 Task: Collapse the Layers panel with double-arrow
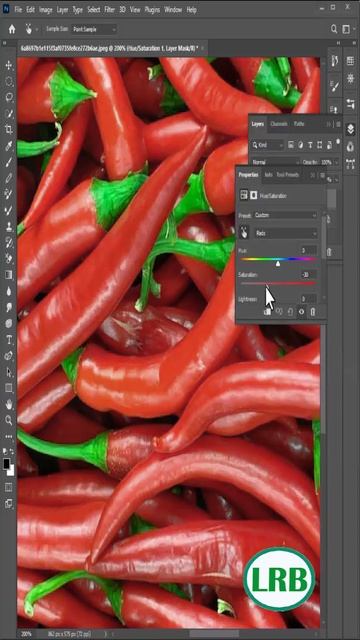pos(329,124)
